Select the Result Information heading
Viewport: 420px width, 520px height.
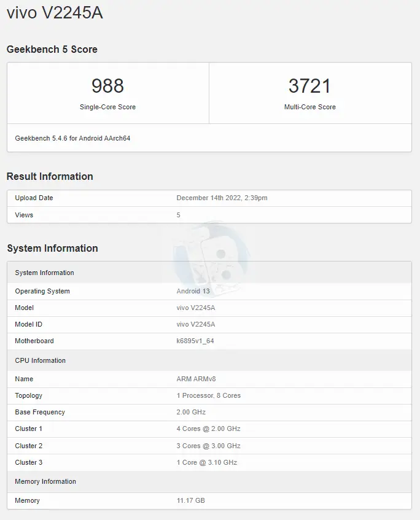(x=50, y=176)
